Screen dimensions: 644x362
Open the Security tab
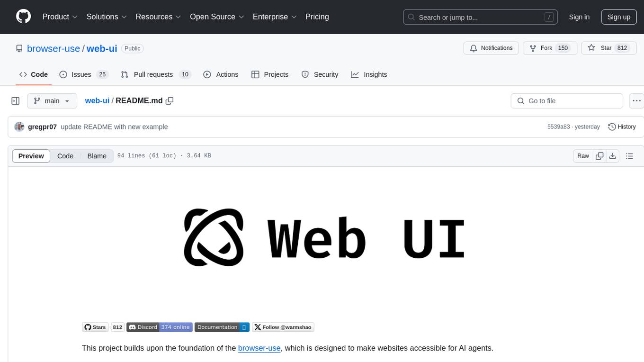[320, 74]
